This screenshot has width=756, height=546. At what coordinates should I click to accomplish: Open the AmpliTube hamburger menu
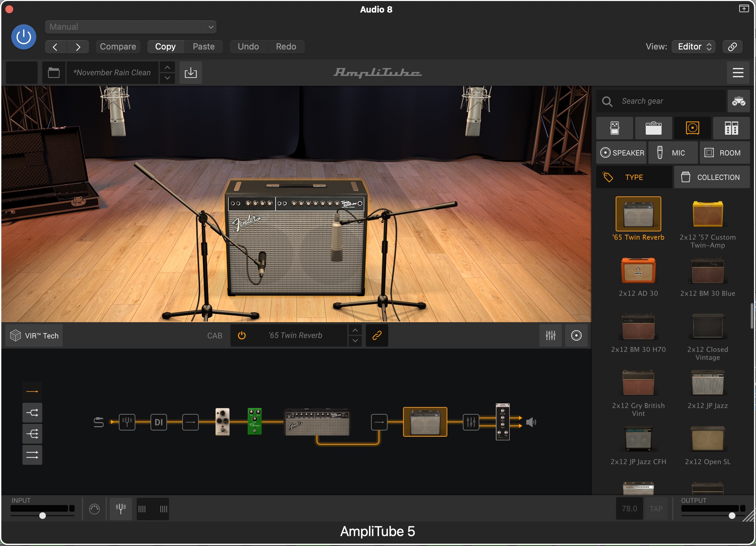click(x=738, y=73)
